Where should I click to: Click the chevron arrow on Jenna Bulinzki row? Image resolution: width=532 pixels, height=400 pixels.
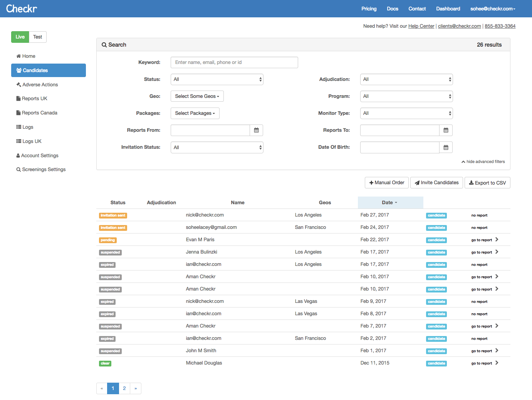pyautogui.click(x=497, y=252)
